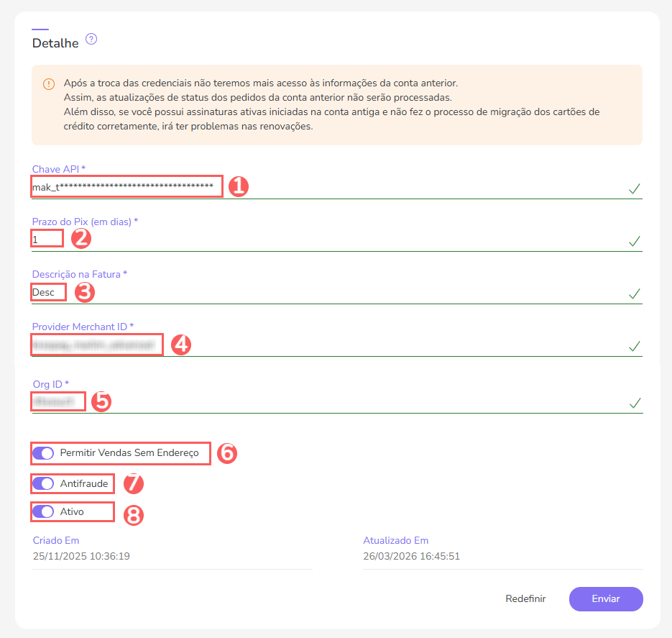Click the Org ID input field
The height and width of the screenshot is (638, 672).
(x=57, y=401)
